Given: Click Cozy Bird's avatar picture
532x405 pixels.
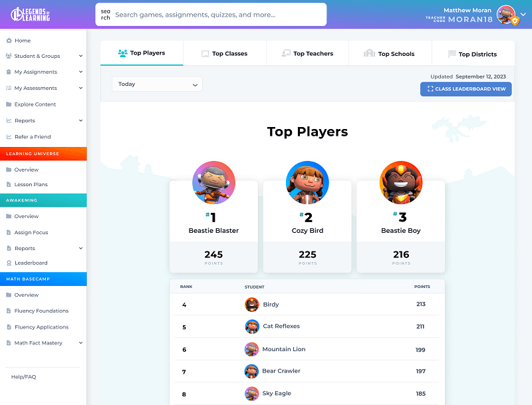Looking at the screenshot, I should [307, 182].
